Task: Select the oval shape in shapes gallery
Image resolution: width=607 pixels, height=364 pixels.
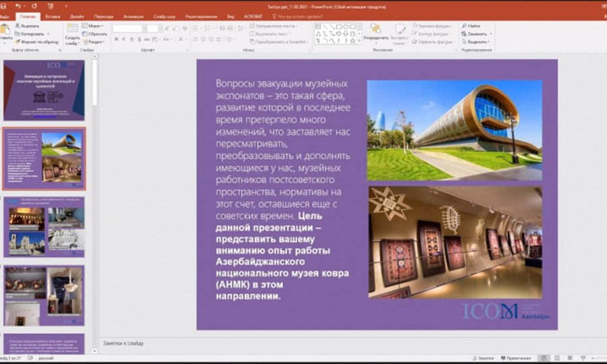Action: [346, 27]
